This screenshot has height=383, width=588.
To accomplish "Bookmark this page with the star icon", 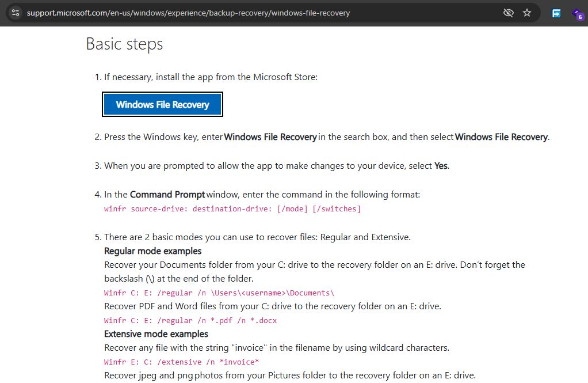I will point(527,13).
